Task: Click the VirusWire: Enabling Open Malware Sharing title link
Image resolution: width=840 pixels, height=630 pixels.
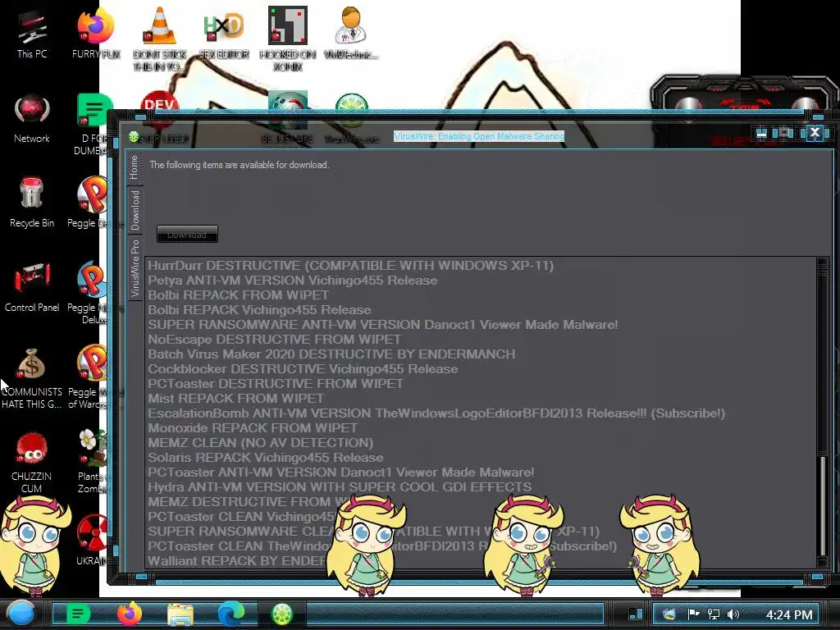Action: tap(479, 136)
